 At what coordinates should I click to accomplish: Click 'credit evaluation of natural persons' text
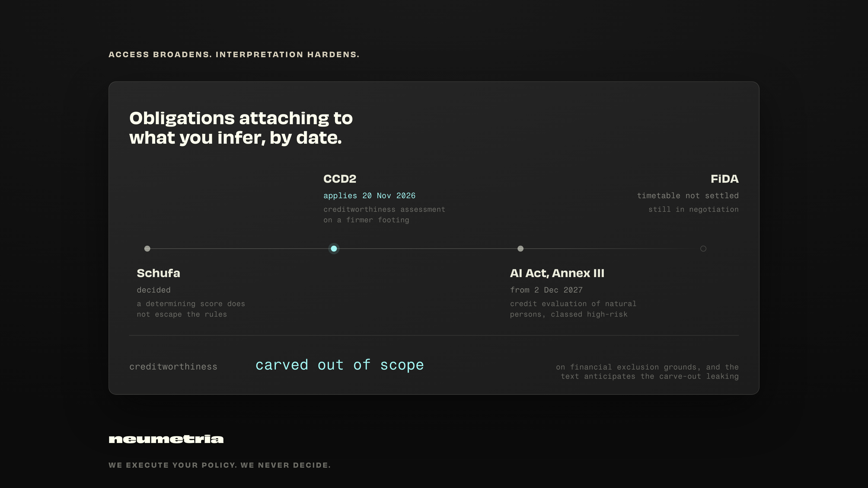[573, 309]
